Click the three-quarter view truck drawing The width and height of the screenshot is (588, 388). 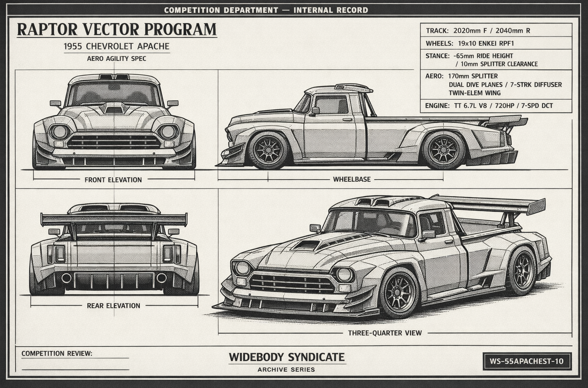(x=382, y=257)
